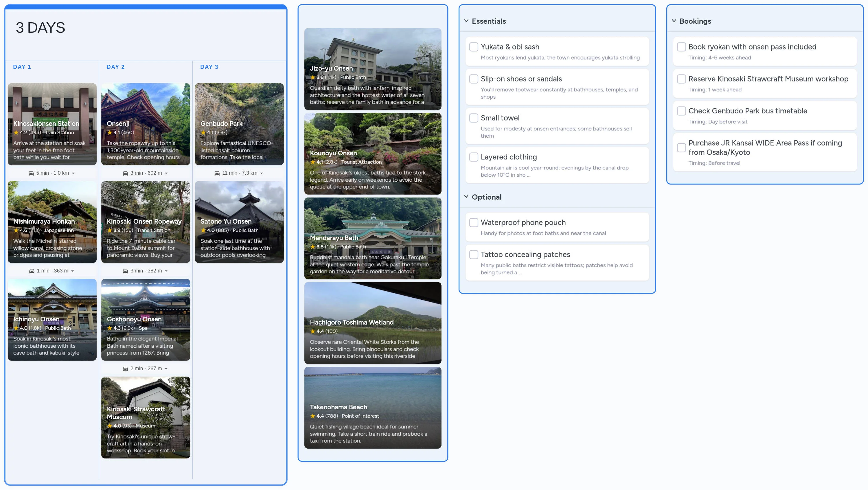
Task: Click the car icon under Genbudo Park
Action: pyautogui.click(x=217, y=173)
